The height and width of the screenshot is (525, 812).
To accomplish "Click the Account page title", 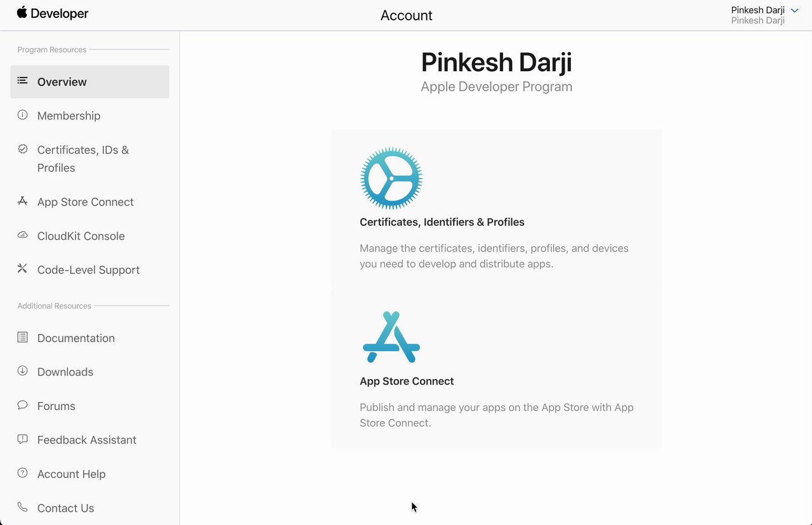I will pos(407,15).
